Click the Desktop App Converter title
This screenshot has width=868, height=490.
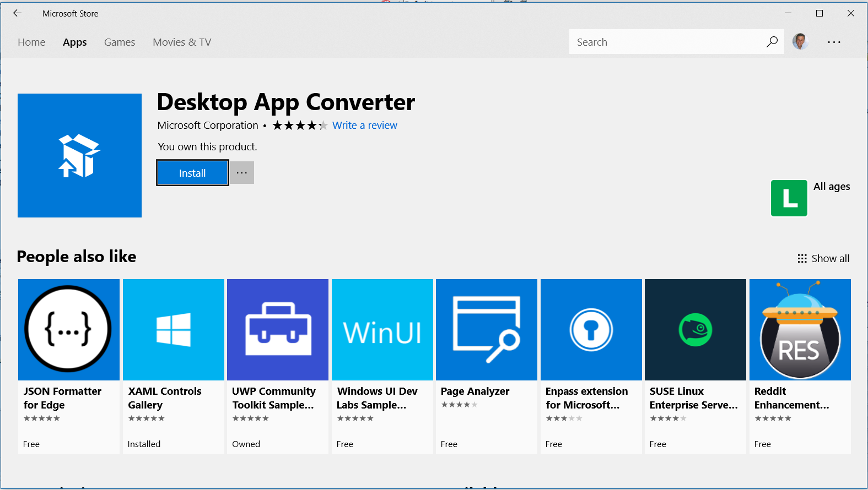pos(286,102)
